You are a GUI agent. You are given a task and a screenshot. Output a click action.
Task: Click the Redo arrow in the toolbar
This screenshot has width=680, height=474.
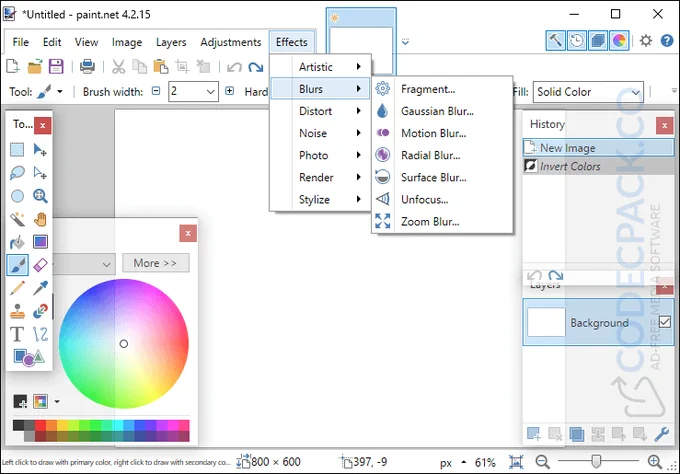pyautogui.click(x=256, y=67)
